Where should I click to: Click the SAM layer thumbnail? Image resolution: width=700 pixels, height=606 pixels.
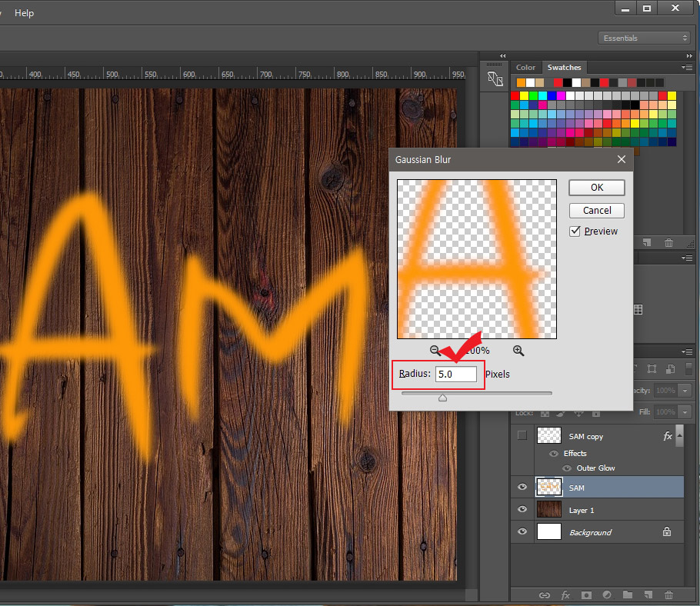click(548, 487)
